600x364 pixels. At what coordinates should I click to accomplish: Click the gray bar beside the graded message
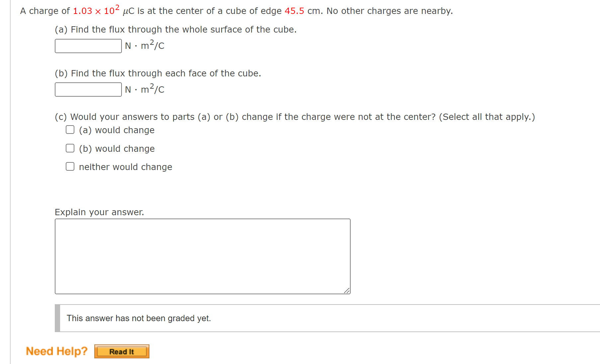point(56,318)
